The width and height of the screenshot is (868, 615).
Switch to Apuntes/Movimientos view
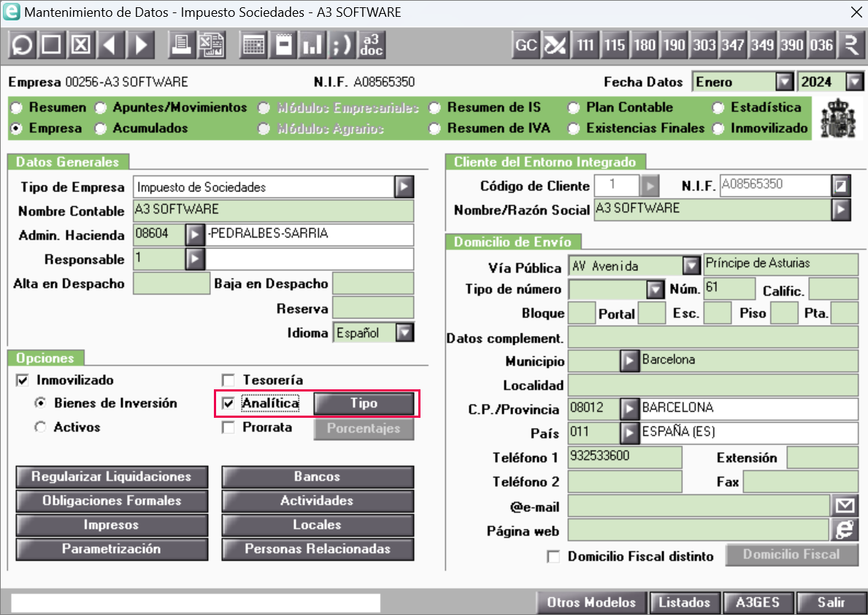(100, 107)
